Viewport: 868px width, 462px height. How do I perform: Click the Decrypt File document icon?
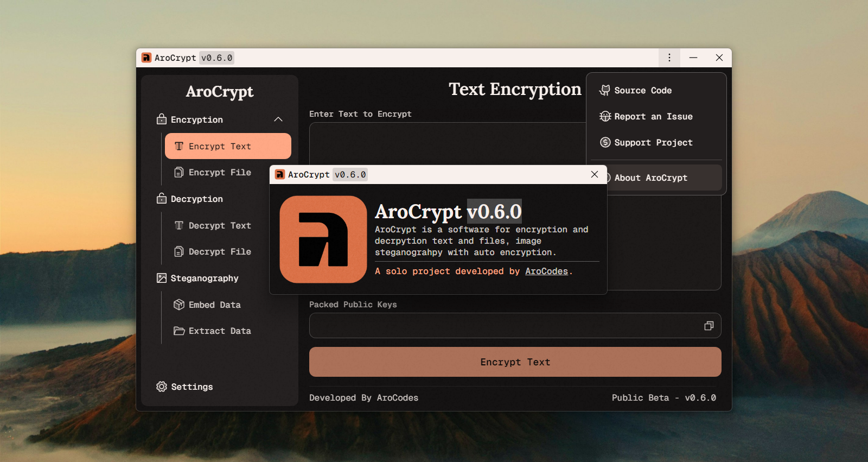point(179,251)
